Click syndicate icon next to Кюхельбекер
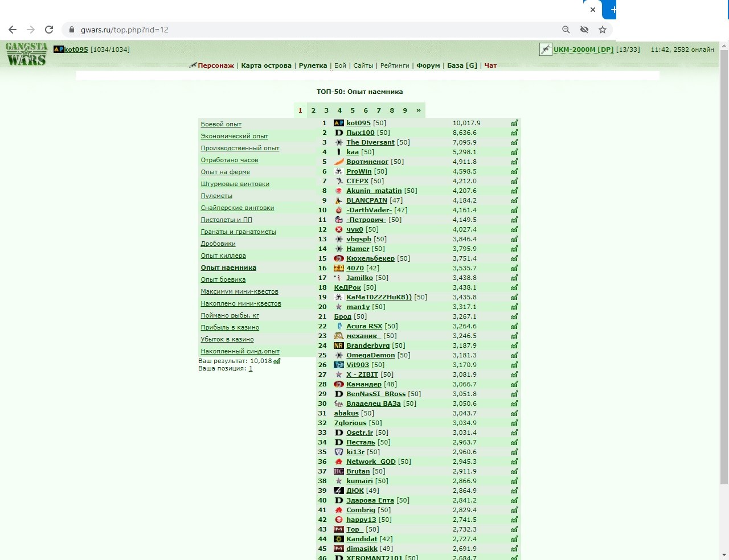The width and height of the screenshot is (729, 560). pos(339,258)
